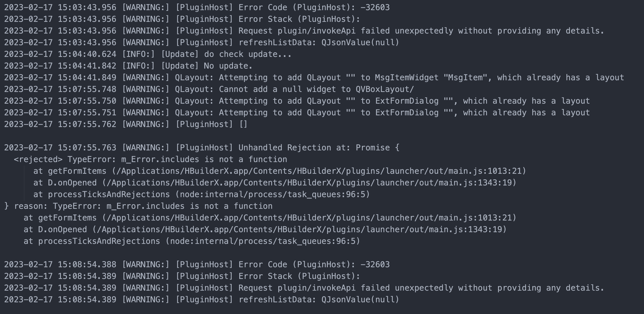Select the "<rejected> TypeError" line
Viewport: 644px width, 314px height.
(x=150, y=159)
